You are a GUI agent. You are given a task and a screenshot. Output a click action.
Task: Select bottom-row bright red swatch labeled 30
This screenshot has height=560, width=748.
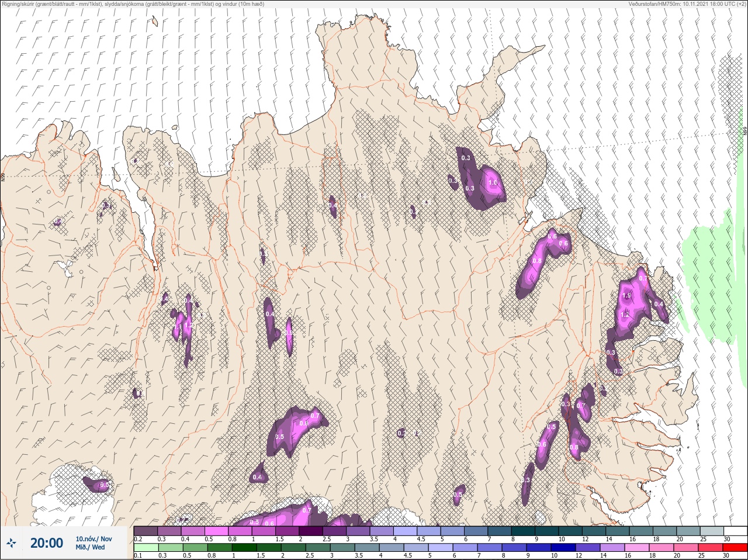point(735,548)
